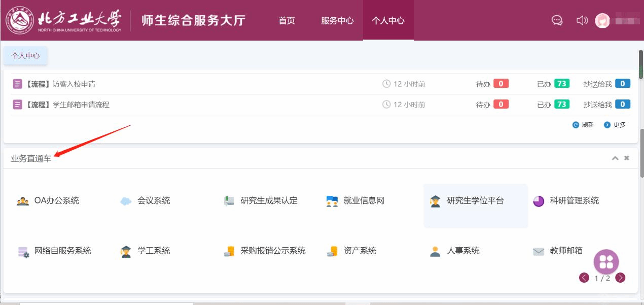Click the chat message icon in header
This screenshot has width=644, height=305.
coord(557,20)
